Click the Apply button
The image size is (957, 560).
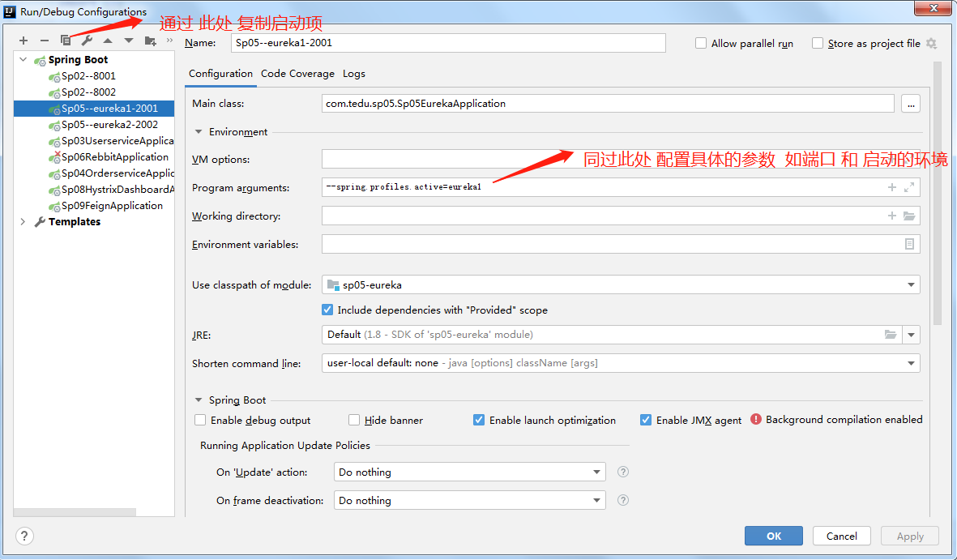click(x=910, y=536)
